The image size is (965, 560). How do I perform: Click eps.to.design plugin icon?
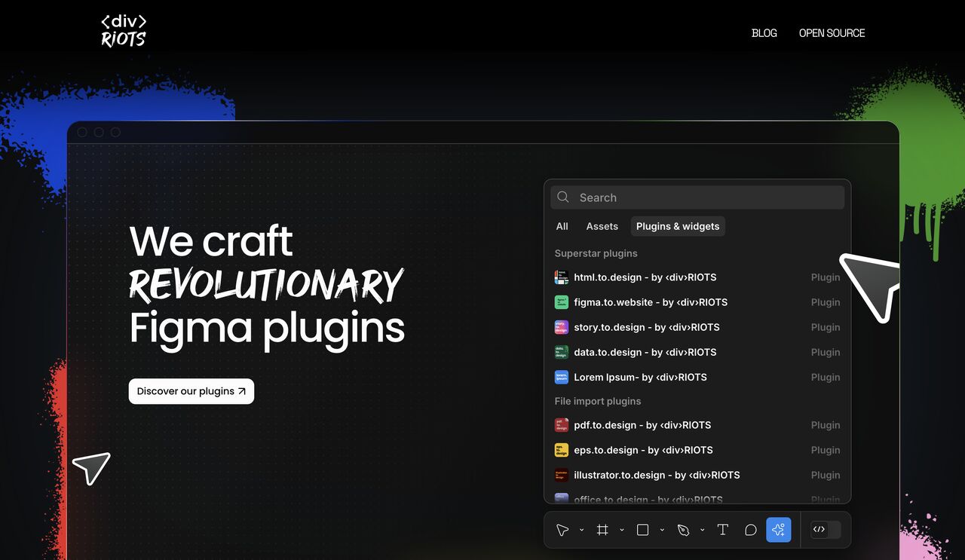click(562, 450)
